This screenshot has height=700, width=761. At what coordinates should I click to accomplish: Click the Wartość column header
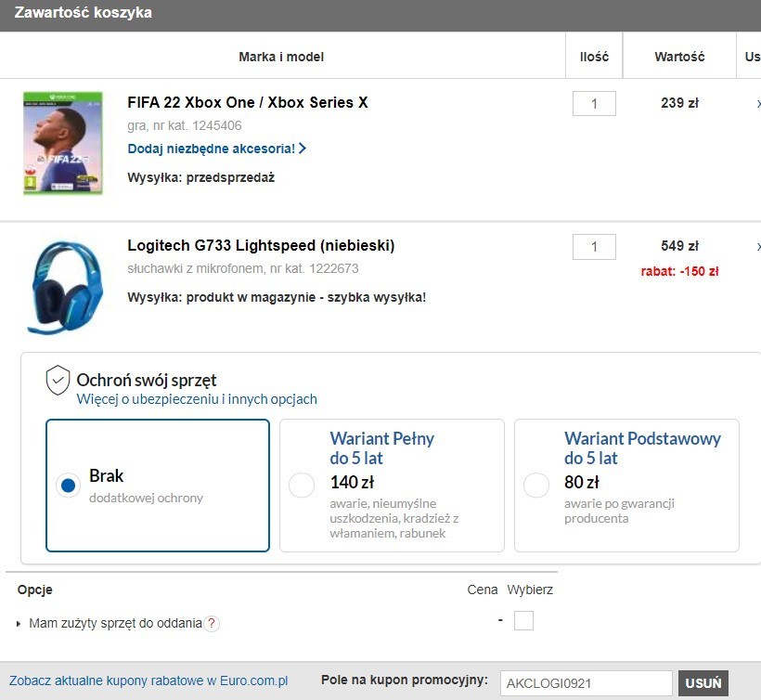[x=679, y=57]
